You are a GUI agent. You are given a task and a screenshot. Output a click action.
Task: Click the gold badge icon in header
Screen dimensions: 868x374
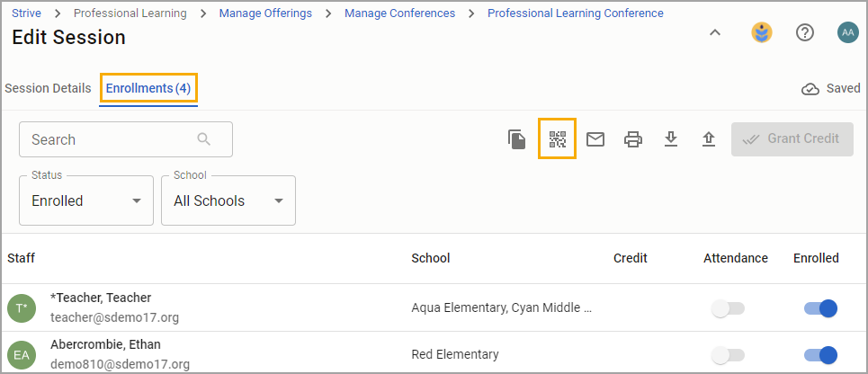(762, 33)
